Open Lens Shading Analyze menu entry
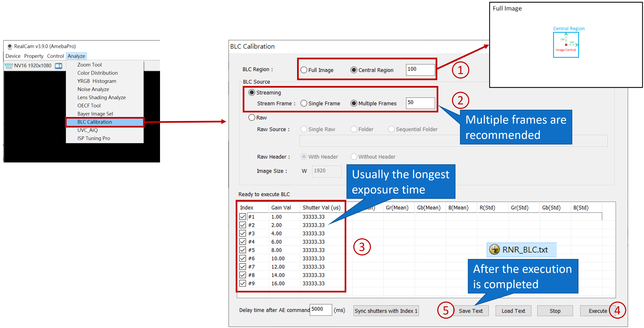644x328 pixels. click(101, 98)
